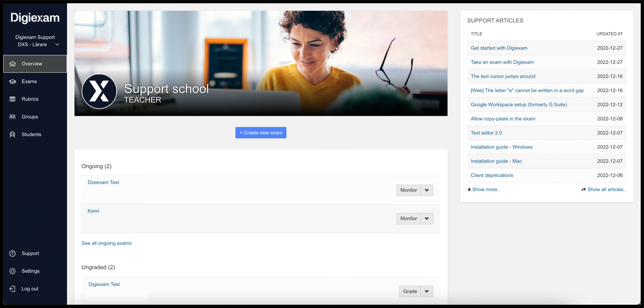Click date 2022-12-06 in Client deprecations row
Image resolution: width=644 pixels, height=308 pixels.
pyautogui.click(x=610, y=175)
